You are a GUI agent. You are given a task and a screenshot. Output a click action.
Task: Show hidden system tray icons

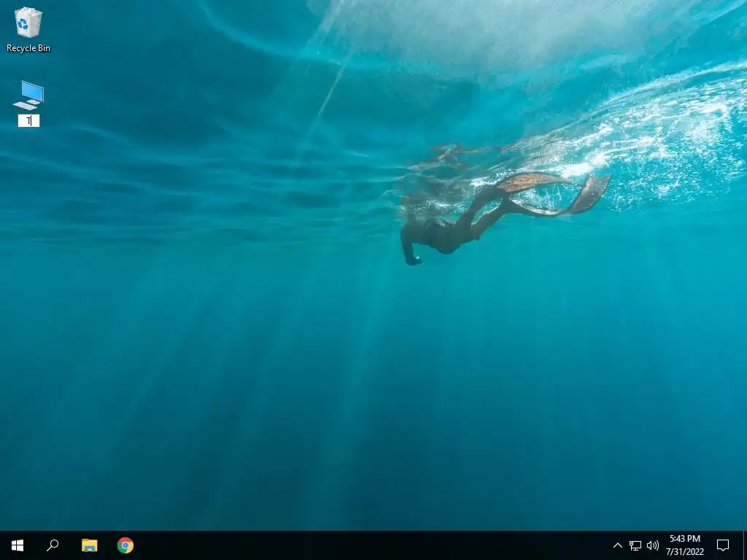tap(617, 545)
